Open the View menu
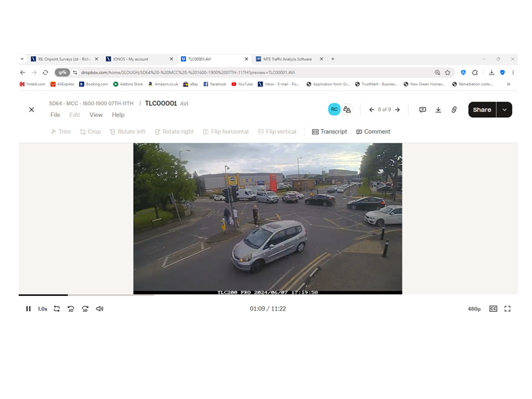The width and height of the screenshot is (532, 399). [96, 115]
